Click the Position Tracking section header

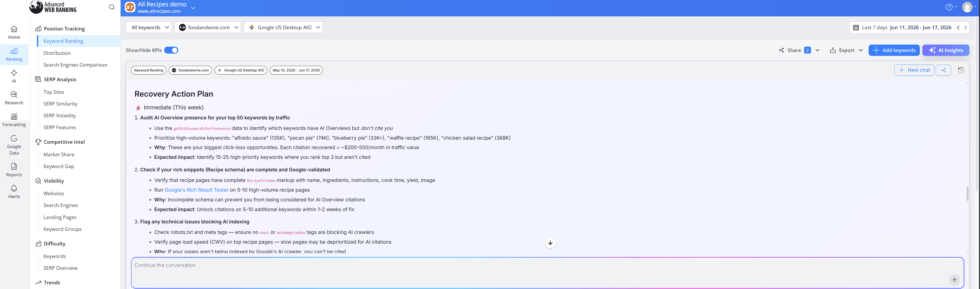(x=60, y=28)
